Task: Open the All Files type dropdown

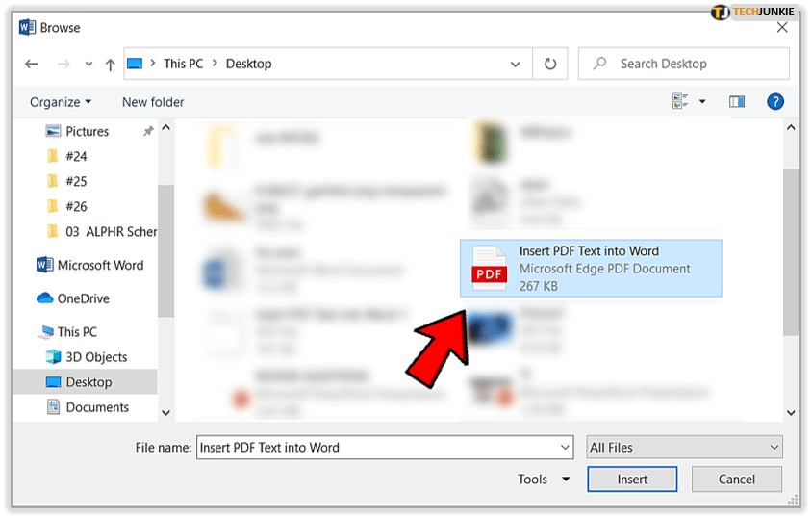Action: point(684,447)
